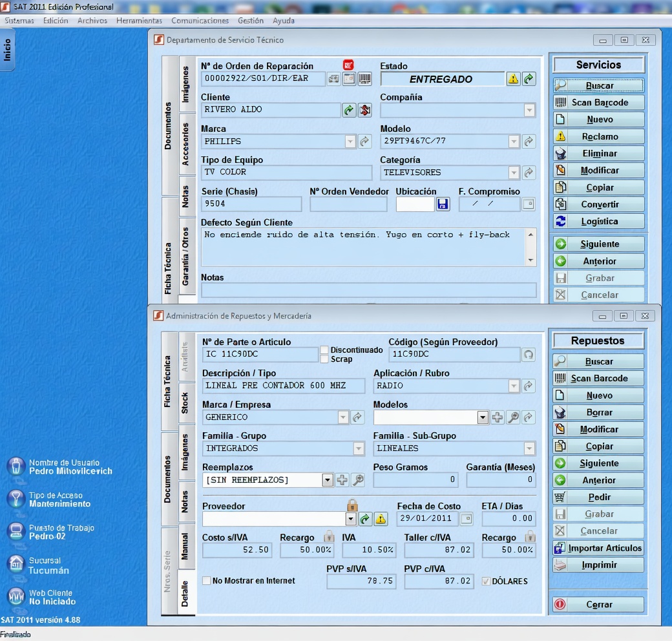This screenshot has width=672, height=641.
Task: Open the calendar icon for Fecha de Costo
Action: click(467, 519)
